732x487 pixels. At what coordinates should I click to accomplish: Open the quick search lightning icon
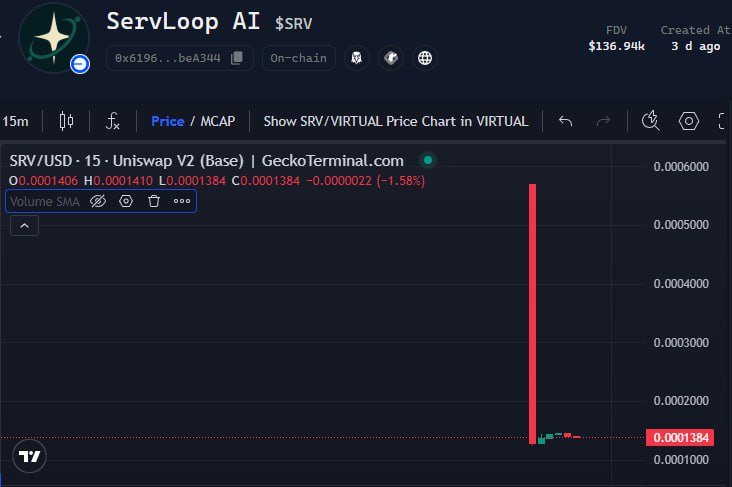click(650, 121)
